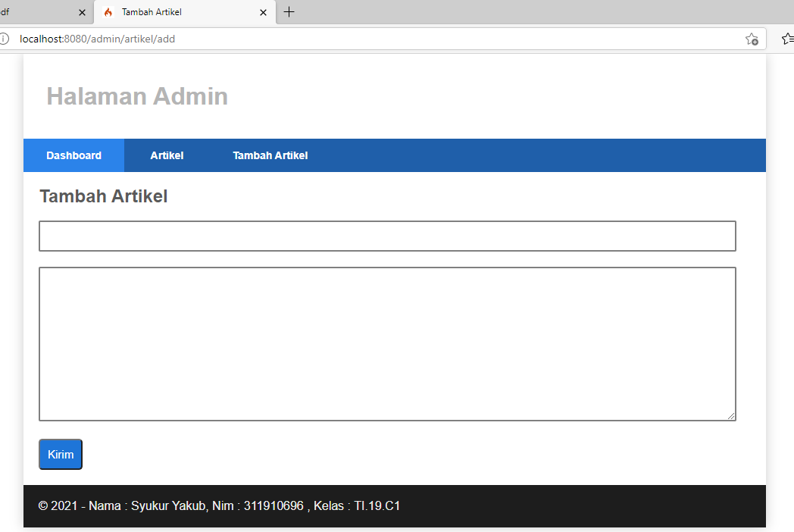Add page to favorites with star-plus icon

tap(752, 39)
